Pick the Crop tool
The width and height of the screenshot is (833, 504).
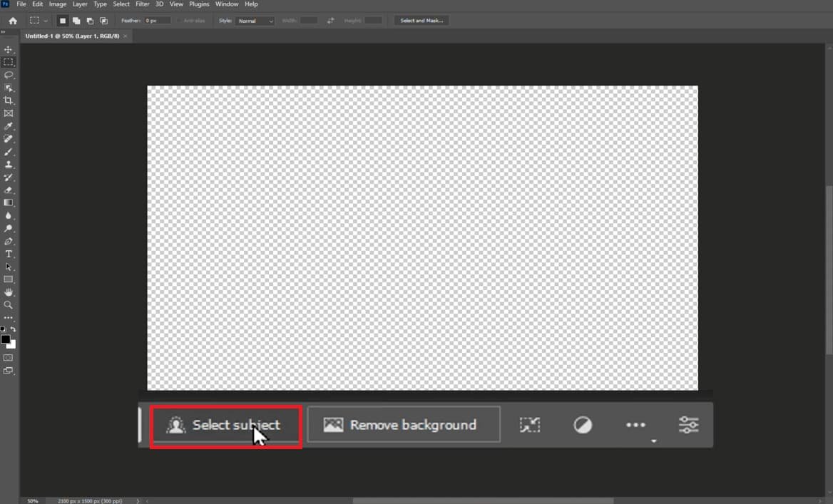tap(9, 101)
